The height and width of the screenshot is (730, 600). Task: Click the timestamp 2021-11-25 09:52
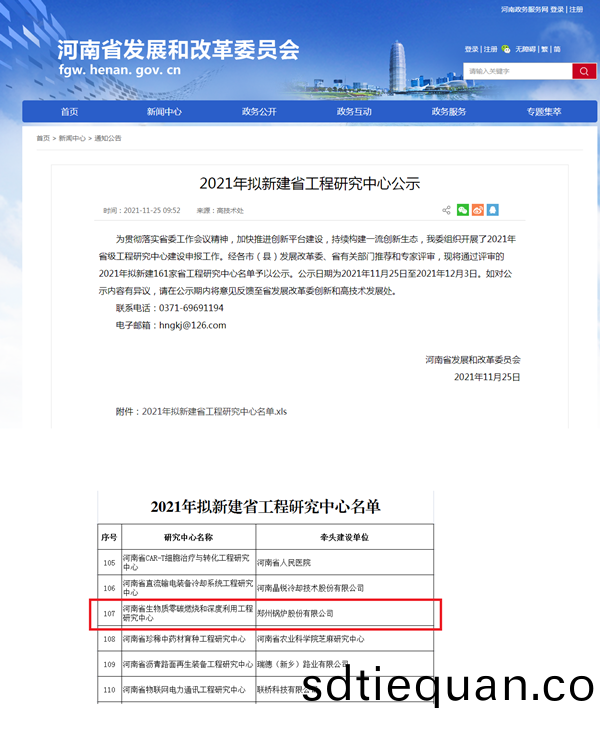click(152, 210)
